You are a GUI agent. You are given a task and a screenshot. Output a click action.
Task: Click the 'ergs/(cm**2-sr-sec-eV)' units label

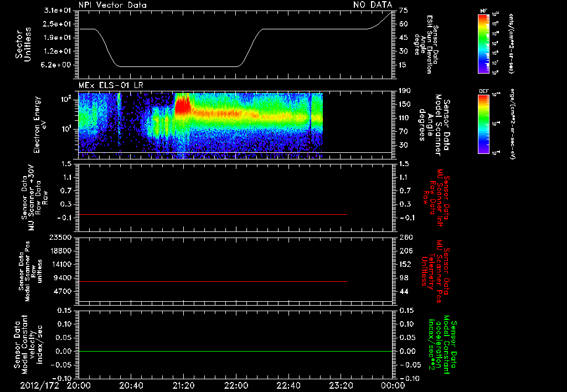[x=512, y=123]
